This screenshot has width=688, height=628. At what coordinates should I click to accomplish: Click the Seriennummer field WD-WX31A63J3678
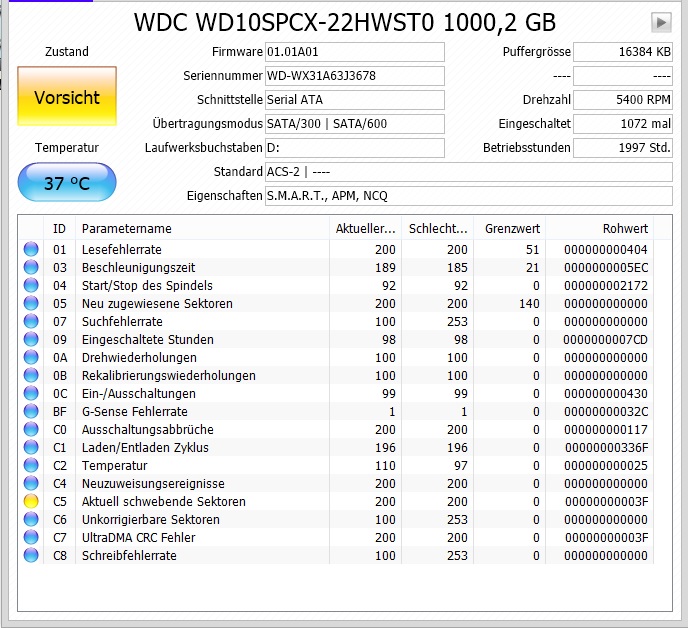tap(355, 76)
